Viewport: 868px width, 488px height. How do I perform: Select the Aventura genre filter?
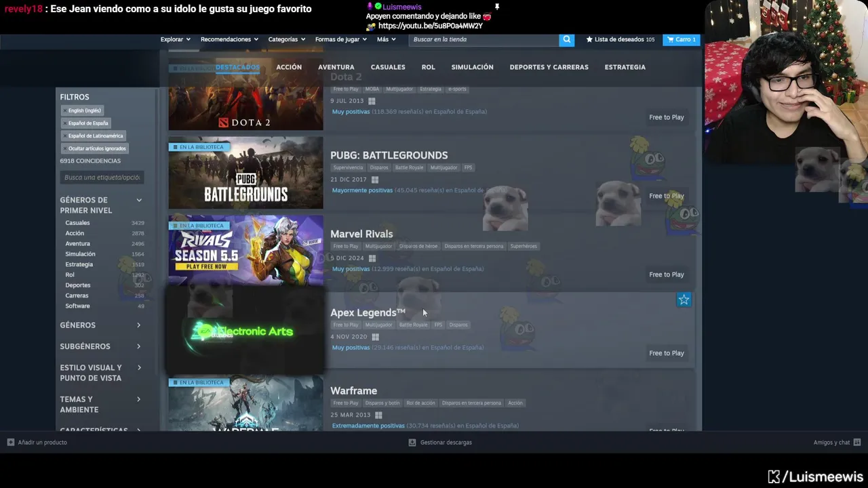click(77, 243)
